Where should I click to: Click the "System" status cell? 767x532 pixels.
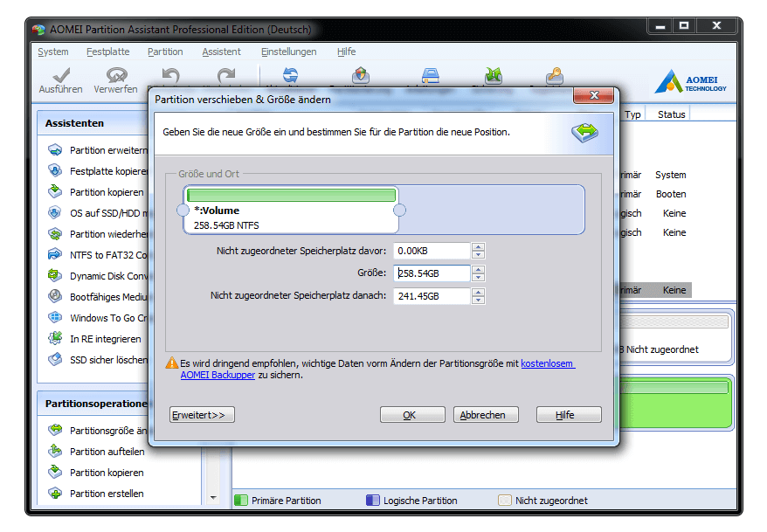point(671,175)
